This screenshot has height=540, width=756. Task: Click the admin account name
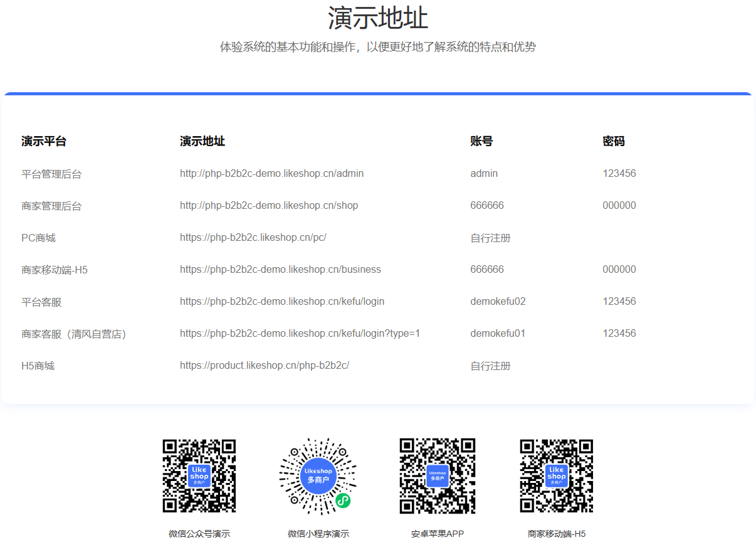[x=484, y=174]
